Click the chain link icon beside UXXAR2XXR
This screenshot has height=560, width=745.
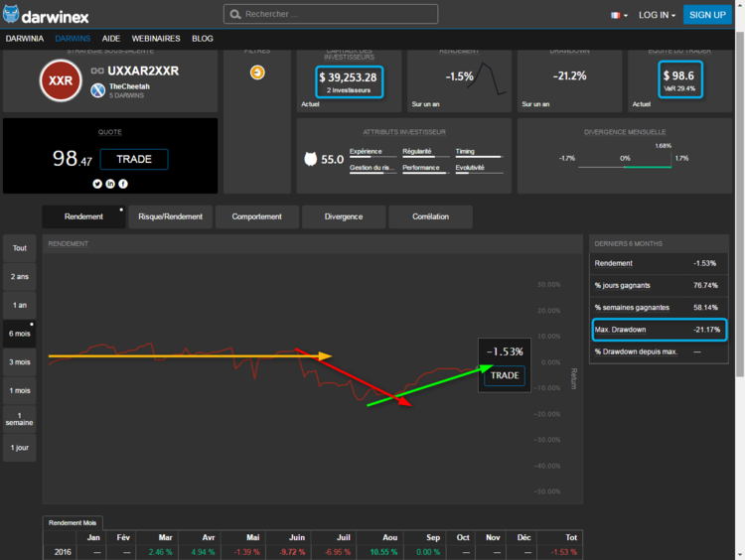[x=97, y=71]
